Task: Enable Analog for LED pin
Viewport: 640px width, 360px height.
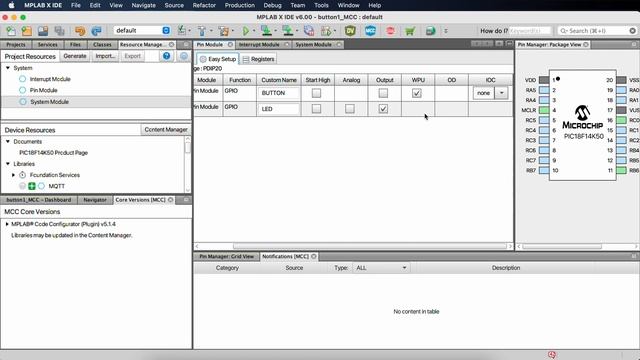Action: tap(350, 109)
